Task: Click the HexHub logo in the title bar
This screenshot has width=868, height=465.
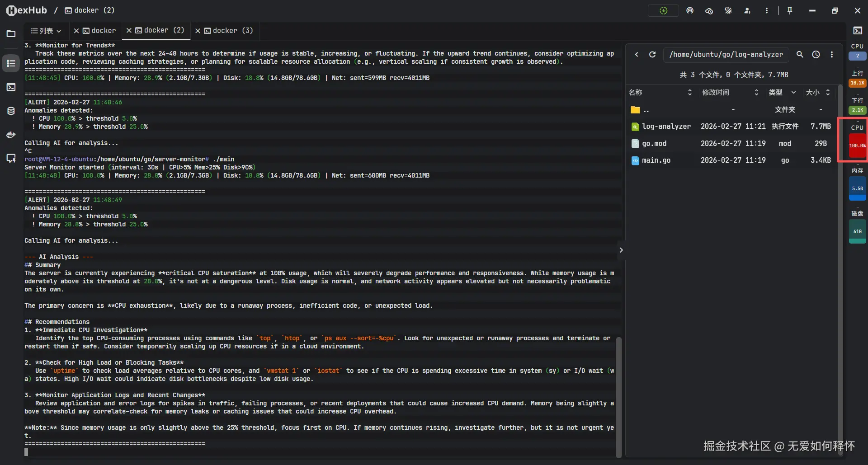Action: [x=26, y=10]
